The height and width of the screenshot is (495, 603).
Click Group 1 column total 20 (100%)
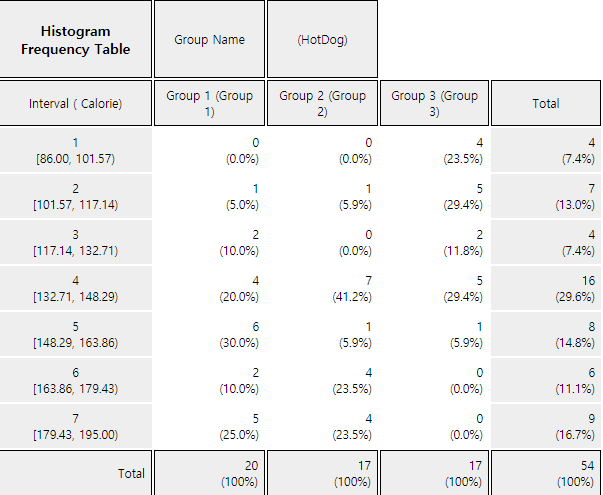[x=209, y=473]
